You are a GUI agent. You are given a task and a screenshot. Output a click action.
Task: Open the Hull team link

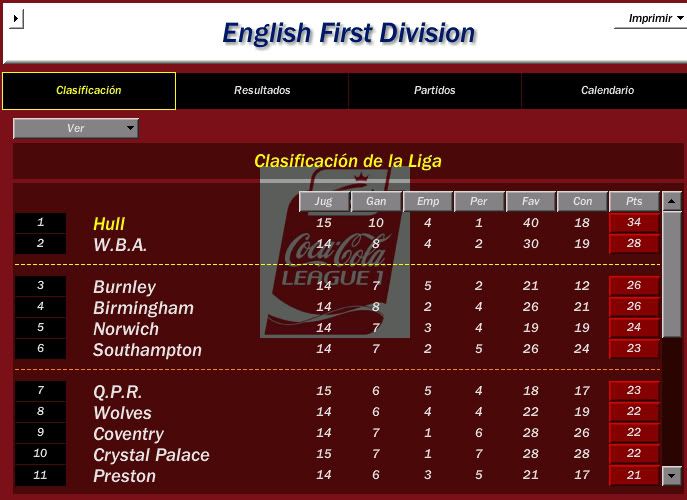point(109,224)
